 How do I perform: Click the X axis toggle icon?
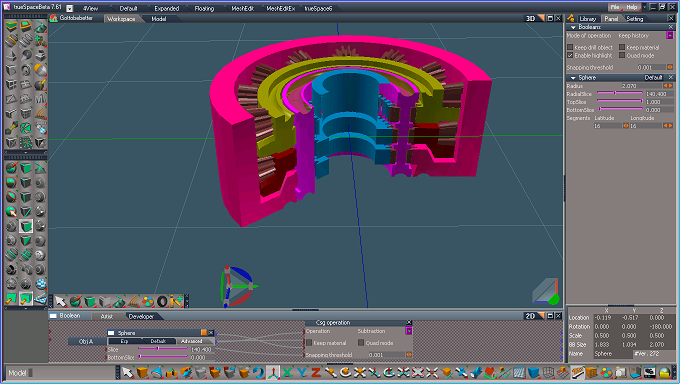(x=287, y=373)
